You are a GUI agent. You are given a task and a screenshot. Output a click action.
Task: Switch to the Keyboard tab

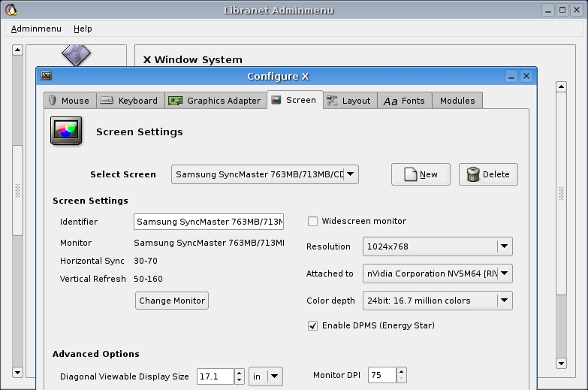click(129, 101)
